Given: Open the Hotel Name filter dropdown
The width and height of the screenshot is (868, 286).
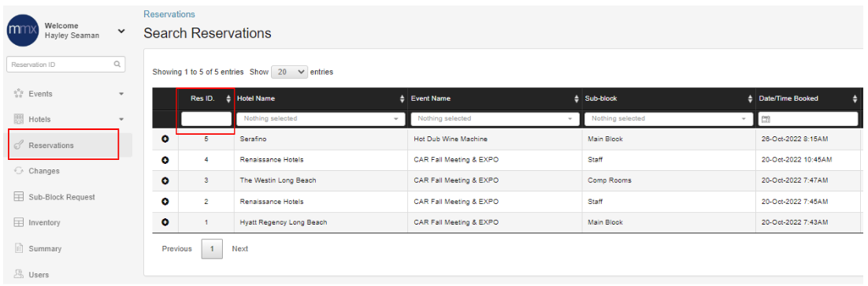Looking at the screenshot, I should [321, 118].
